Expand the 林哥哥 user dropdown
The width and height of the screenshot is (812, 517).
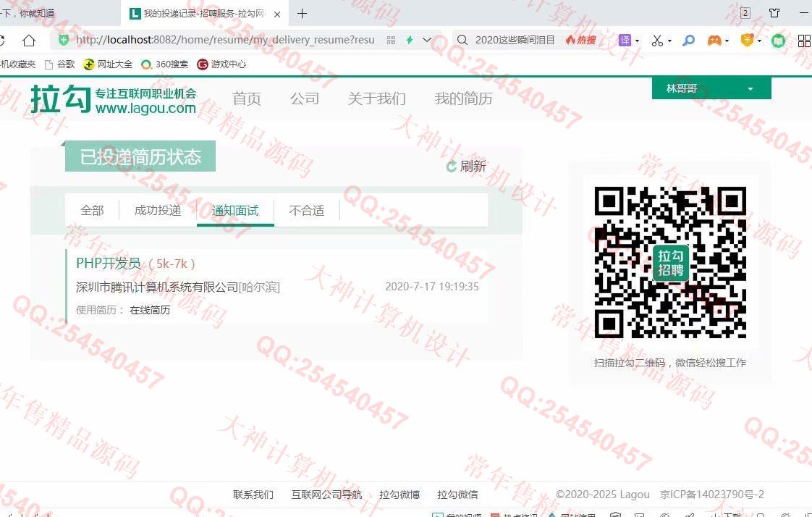tap(711, 88)
